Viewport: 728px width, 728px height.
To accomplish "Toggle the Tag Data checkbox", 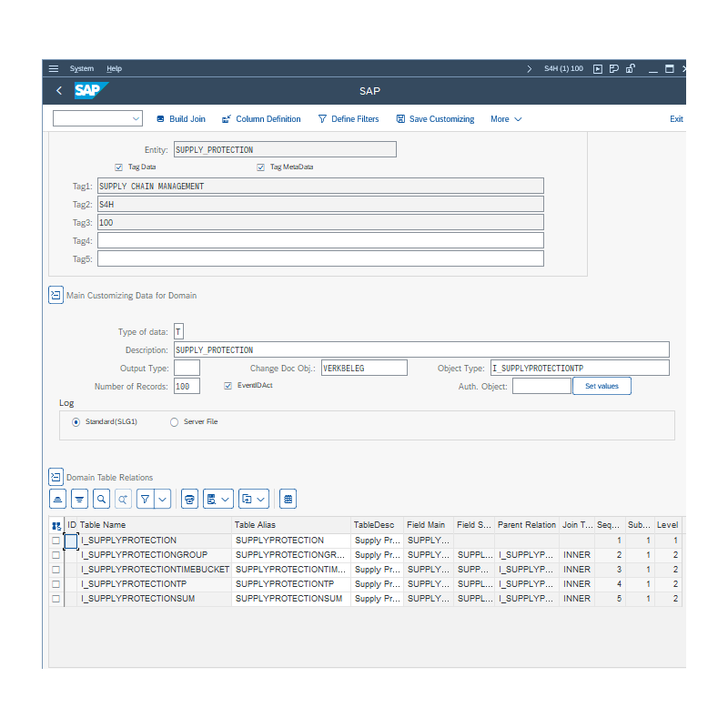I will click(119, 167).
